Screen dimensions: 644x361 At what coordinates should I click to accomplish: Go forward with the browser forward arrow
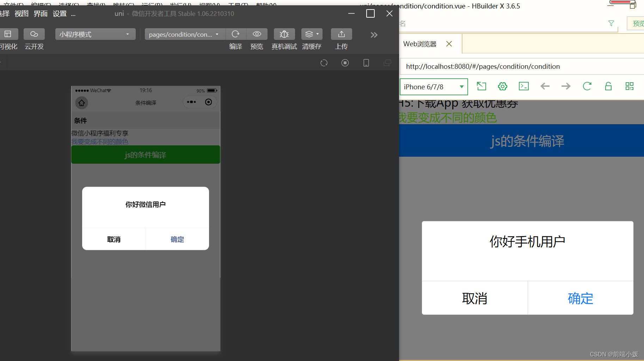566,86
